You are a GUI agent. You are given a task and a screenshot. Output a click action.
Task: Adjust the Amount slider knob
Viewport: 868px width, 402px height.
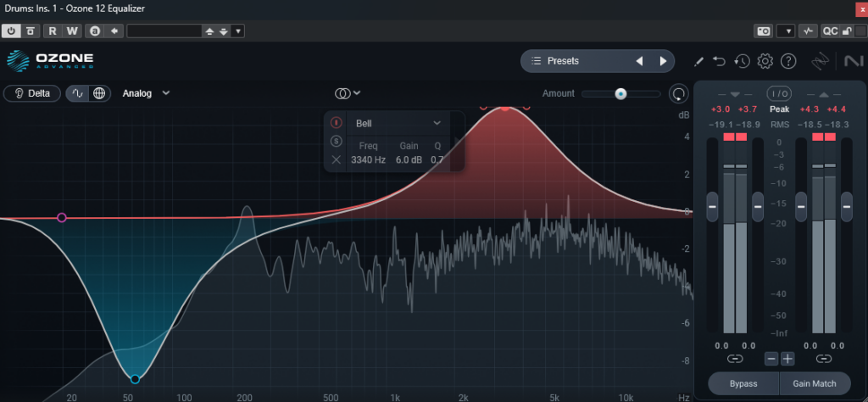pyautogui.click(x=621, y=93)
